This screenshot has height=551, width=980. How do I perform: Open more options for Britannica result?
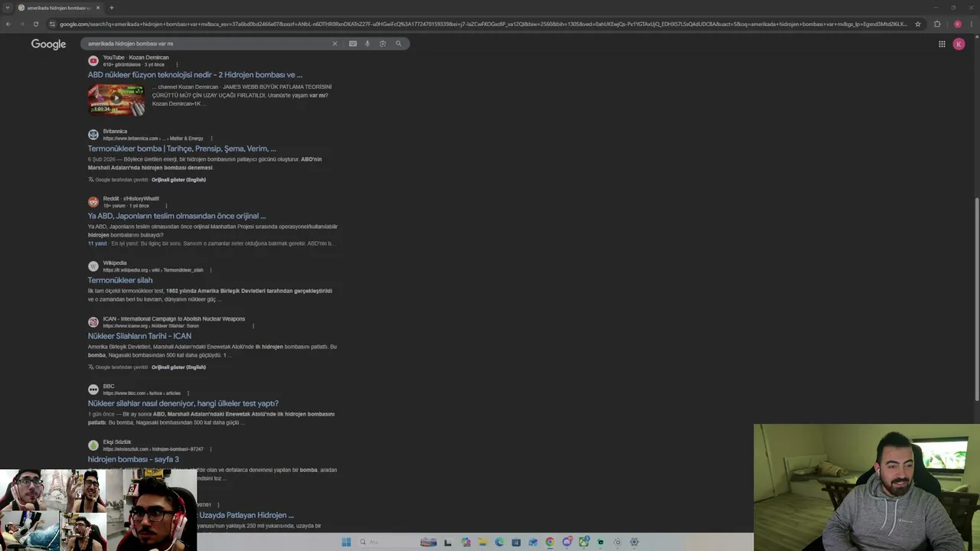point(211,139)
